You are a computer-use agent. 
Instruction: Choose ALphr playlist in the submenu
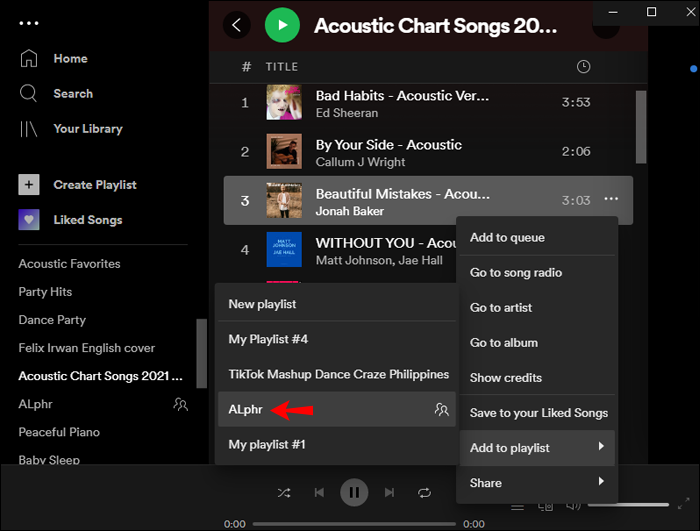tap(245, 409)
